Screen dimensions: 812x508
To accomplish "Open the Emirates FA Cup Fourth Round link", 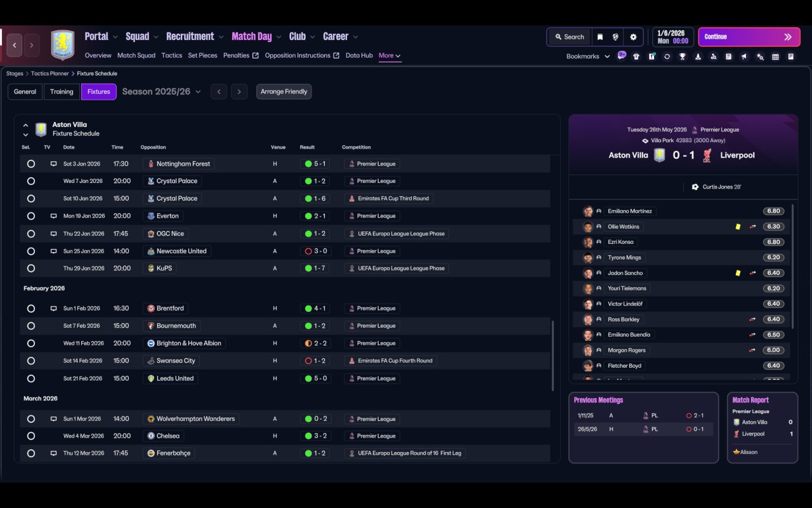I will tap(391, 361).
